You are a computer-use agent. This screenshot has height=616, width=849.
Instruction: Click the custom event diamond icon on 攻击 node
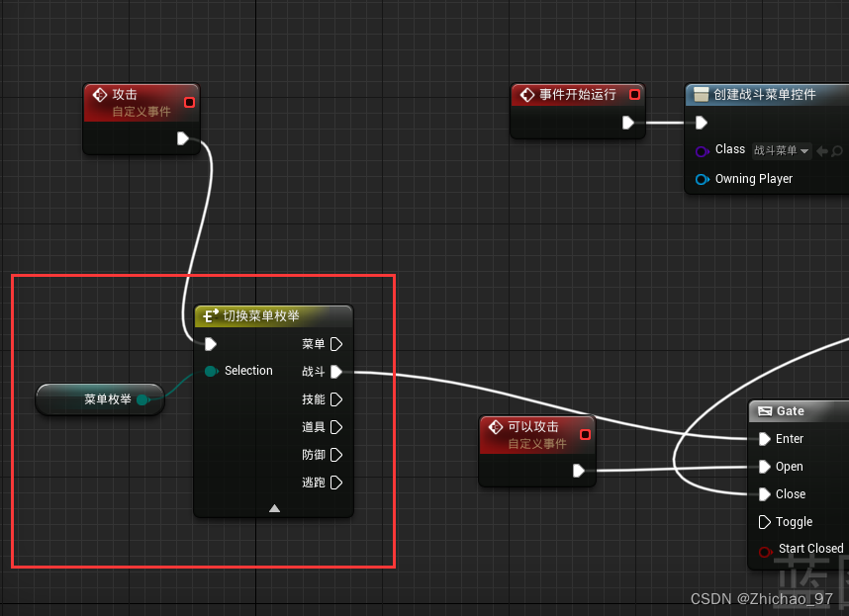[x=102, y=95]
